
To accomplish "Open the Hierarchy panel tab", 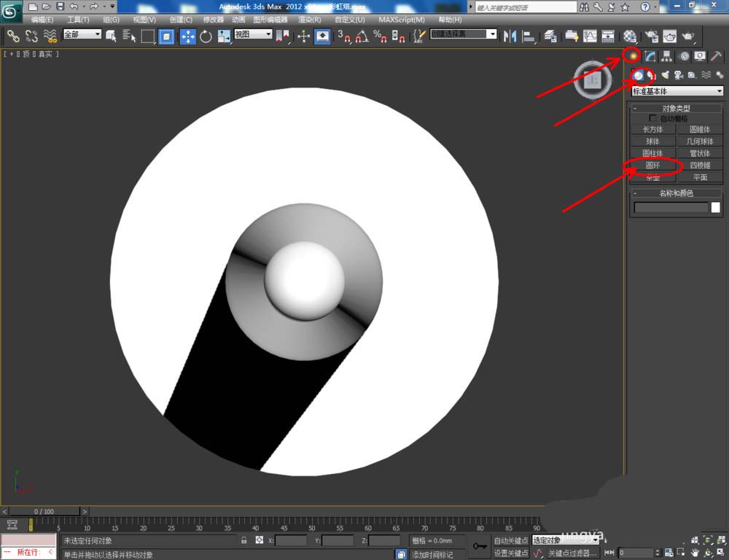I will (x=666, y=56).
